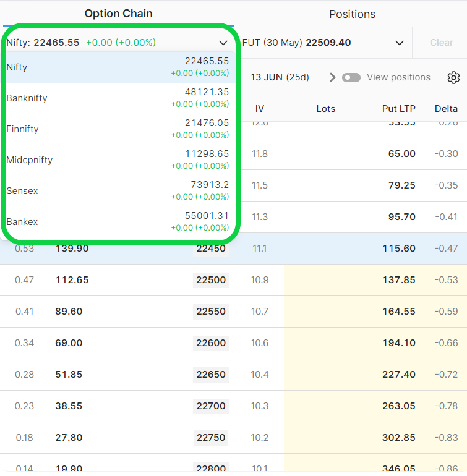The width and height of the screenshot is (467, 476).
Task: Click call LTP 51.85
Action: pos(69,375)
